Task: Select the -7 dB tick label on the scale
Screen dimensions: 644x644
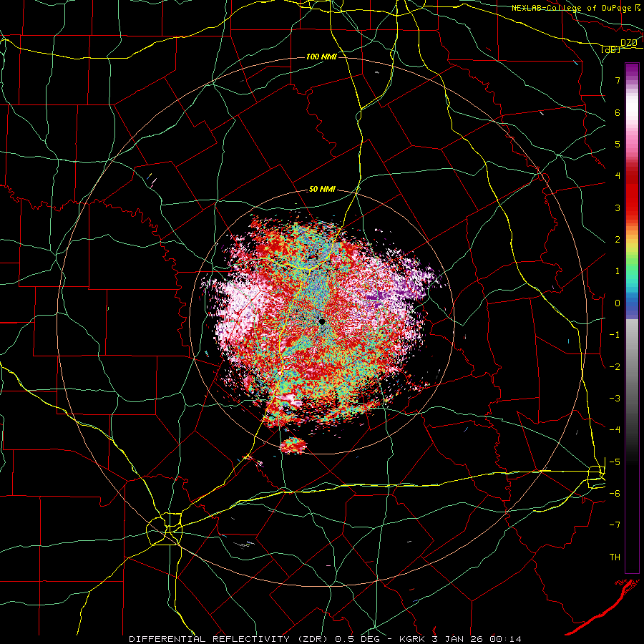Action: (x=615, y=525)
